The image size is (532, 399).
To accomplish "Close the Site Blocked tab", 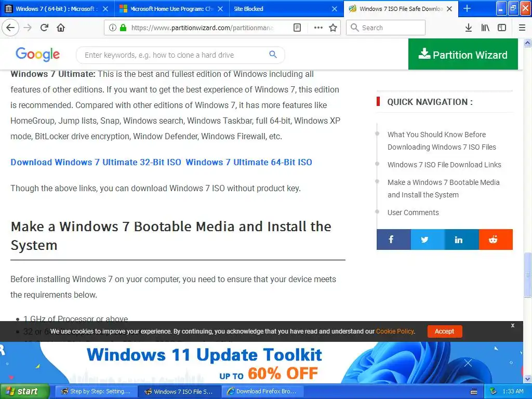I will [x=335, y=9].
